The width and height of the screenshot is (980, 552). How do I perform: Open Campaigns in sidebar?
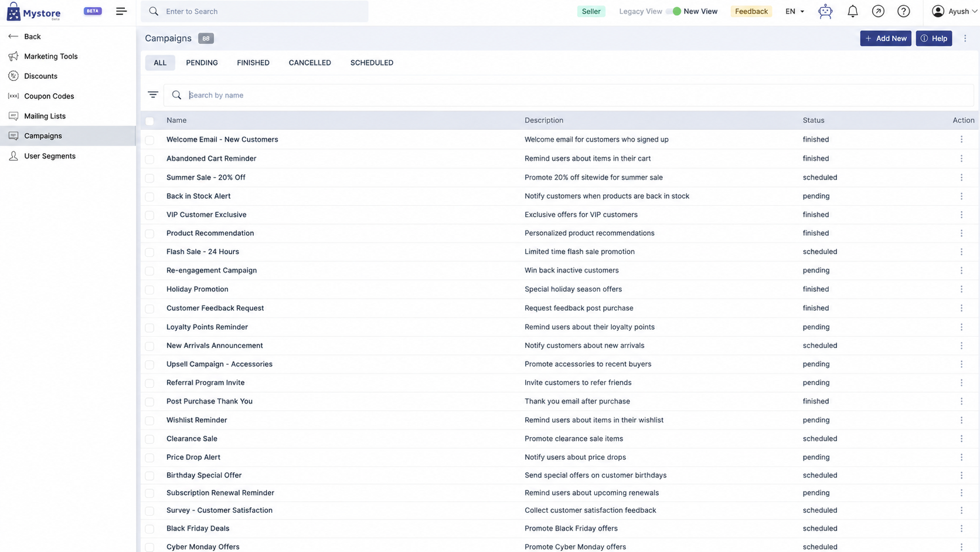click(x=68, y=136)
